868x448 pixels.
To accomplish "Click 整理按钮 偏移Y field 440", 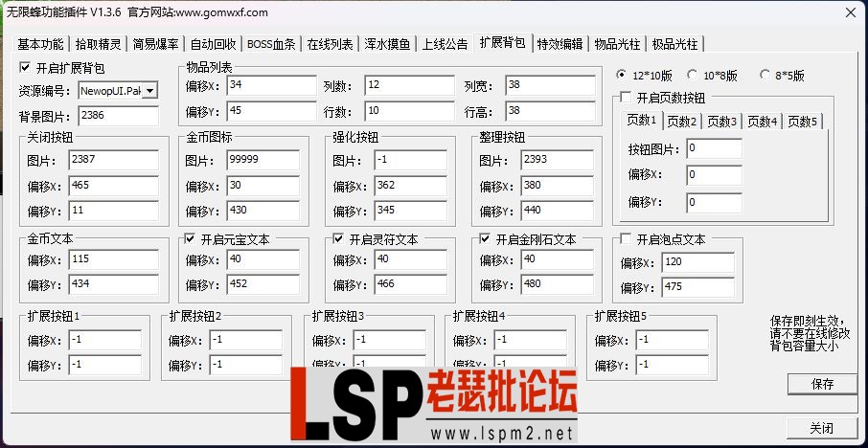I will coord(558,211).
